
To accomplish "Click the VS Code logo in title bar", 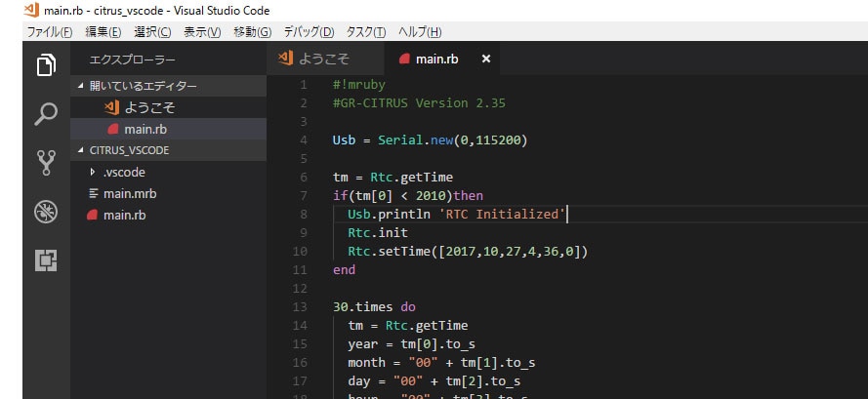I will (31, 10).
